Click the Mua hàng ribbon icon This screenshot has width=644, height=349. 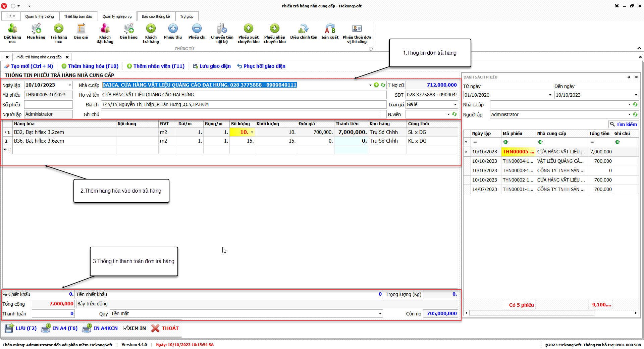36,29
